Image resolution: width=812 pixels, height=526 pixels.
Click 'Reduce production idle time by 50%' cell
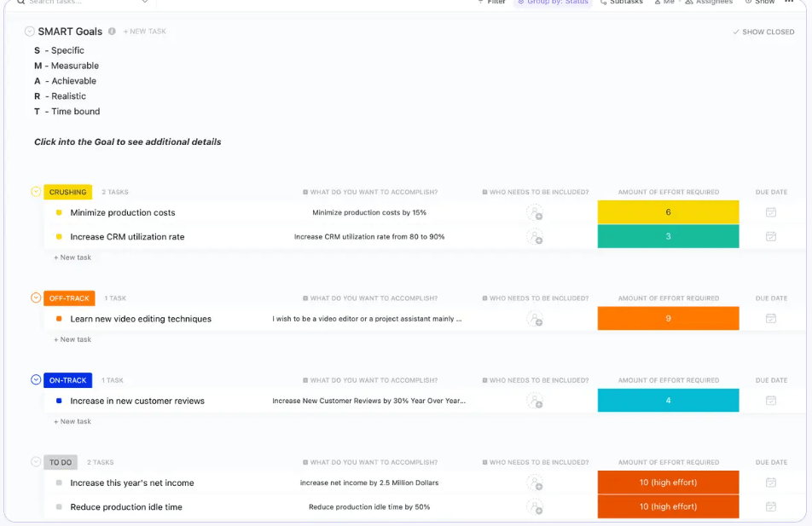tap(369, 507)
